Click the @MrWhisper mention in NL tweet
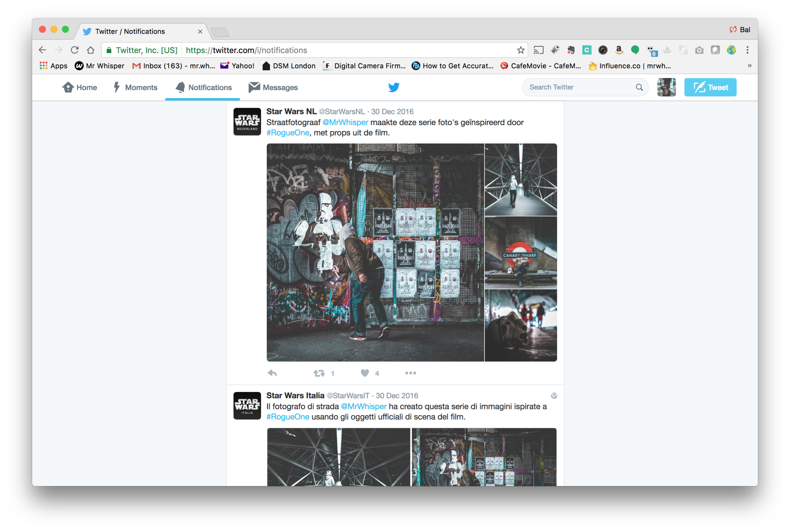The image size is (790, 532). coord(345,122)
